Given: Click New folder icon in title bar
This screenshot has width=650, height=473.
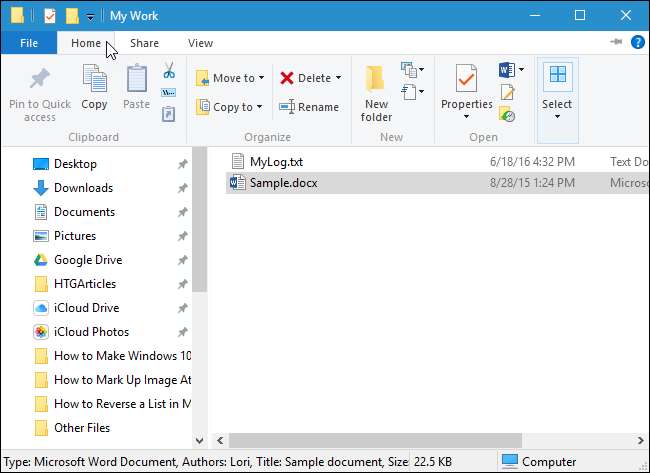Looking at the screenshot, I should [x=72, y=16].
